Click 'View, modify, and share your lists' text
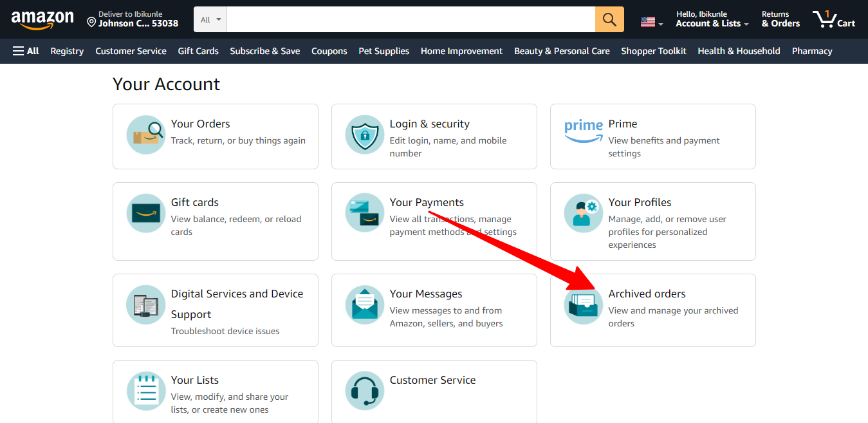 pyautogui.click(x=230, y=403)
